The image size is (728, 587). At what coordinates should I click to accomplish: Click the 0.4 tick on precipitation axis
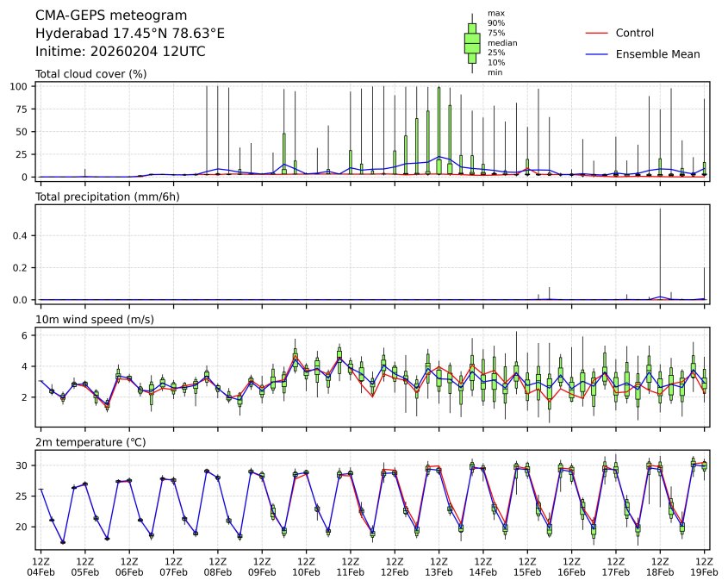[23, 235]
